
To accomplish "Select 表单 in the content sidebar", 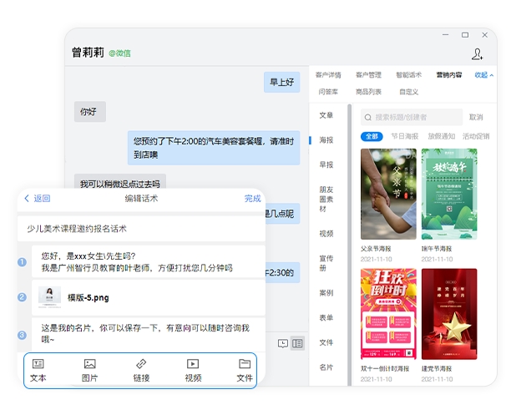I will click(326, 317).
